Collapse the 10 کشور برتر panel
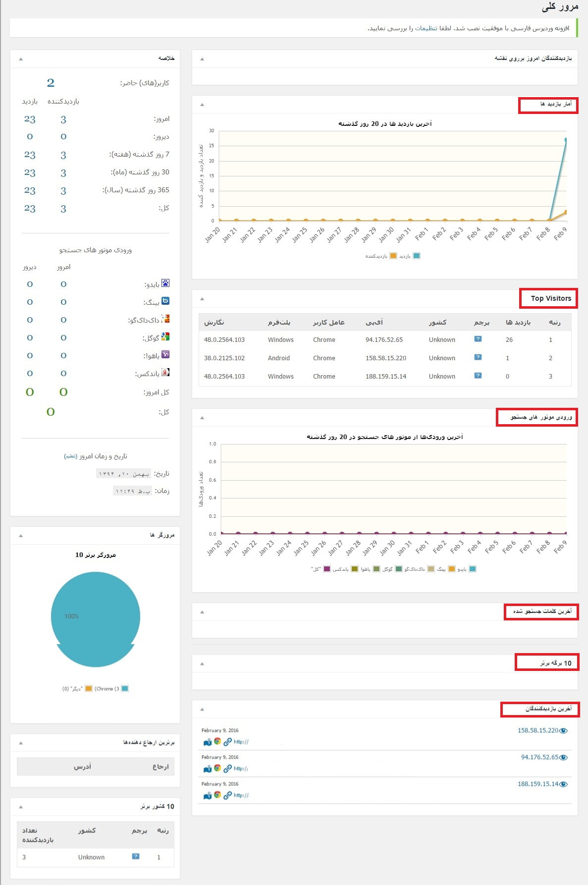This screenshot has height=885, width=588. point(21,807)
